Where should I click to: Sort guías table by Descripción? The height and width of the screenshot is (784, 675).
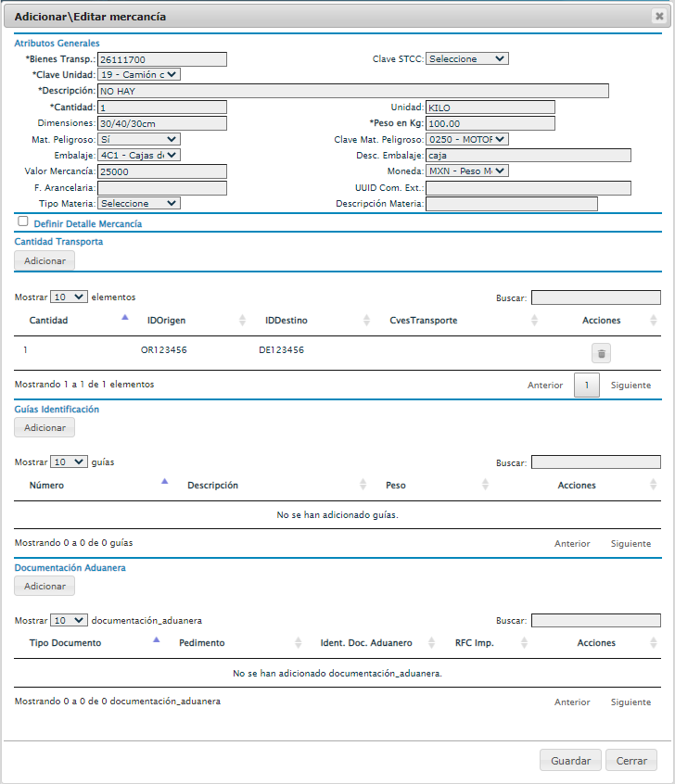pos(363,485)
